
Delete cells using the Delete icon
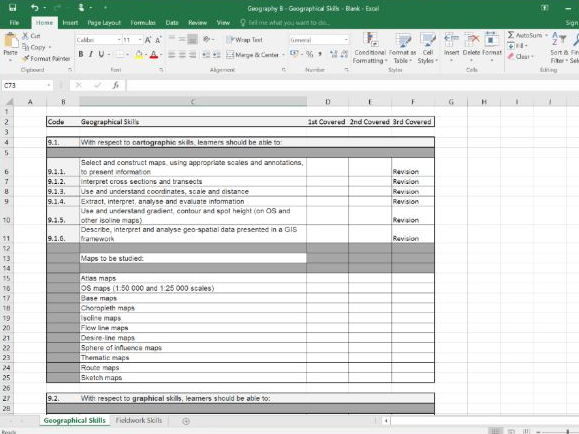coord(472,40)
